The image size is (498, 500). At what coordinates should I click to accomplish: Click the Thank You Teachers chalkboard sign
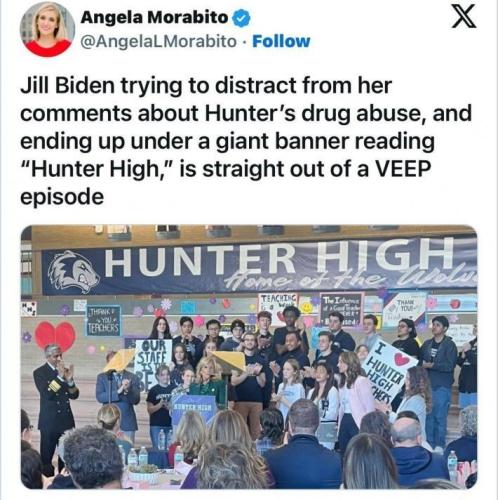[103, 320]
